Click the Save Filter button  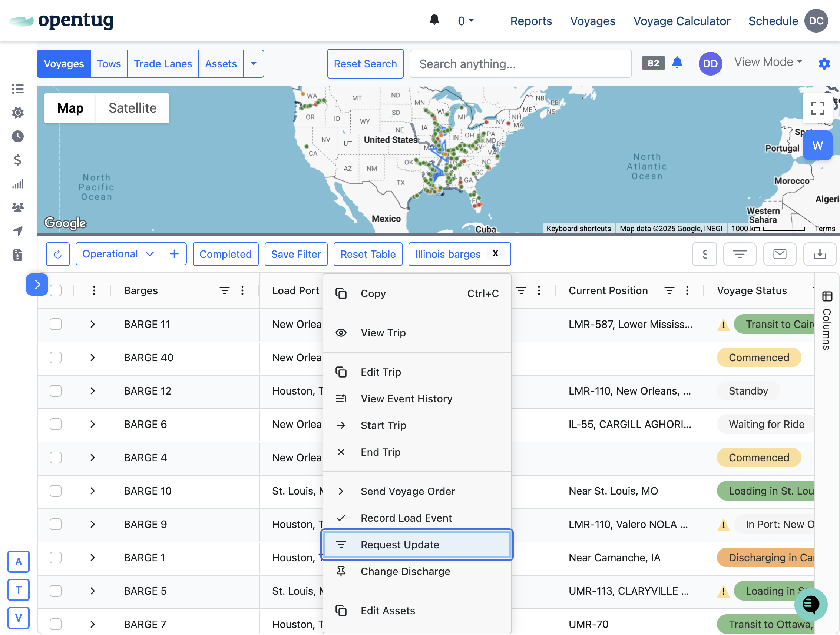(296, 254)
